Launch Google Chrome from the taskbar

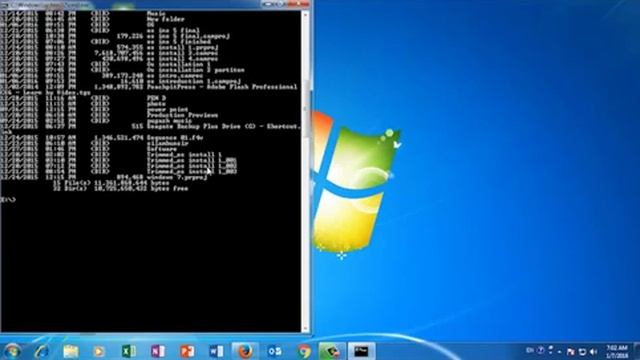coord(304,351)
